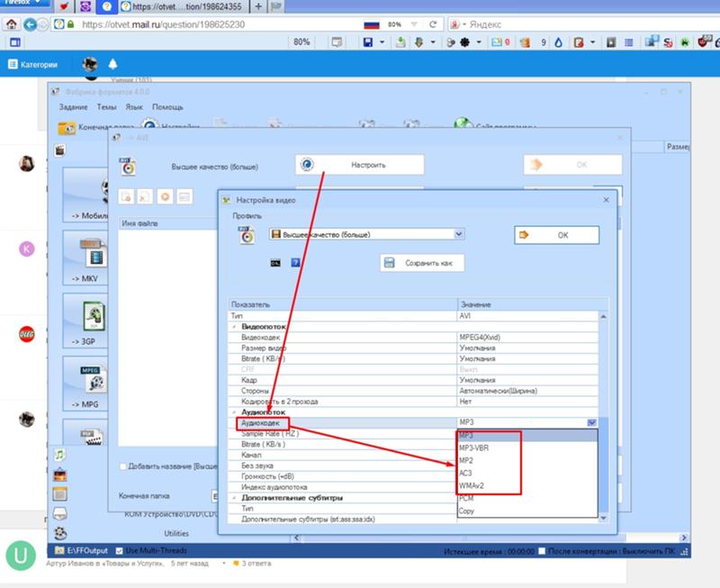Select the Видеокодек row
Viewport: 720px width, 588px height.
click(413, 337)
